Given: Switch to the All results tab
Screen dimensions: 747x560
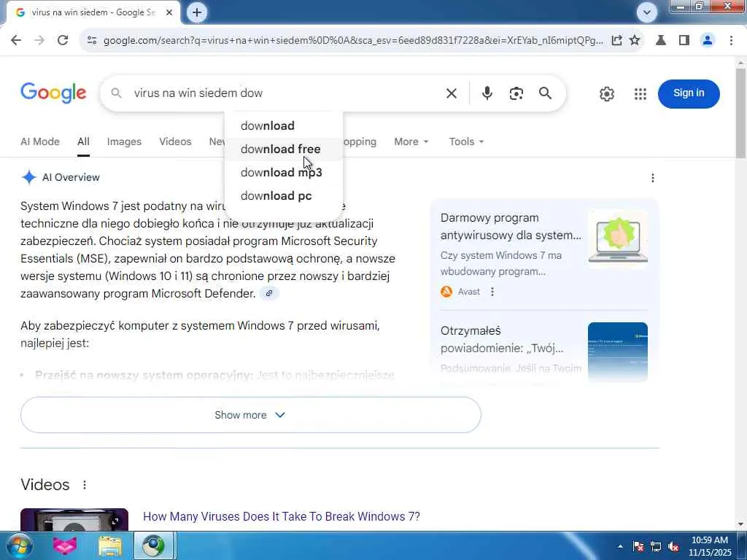Looking at the screenshot, I should click(x=83, y=142).
